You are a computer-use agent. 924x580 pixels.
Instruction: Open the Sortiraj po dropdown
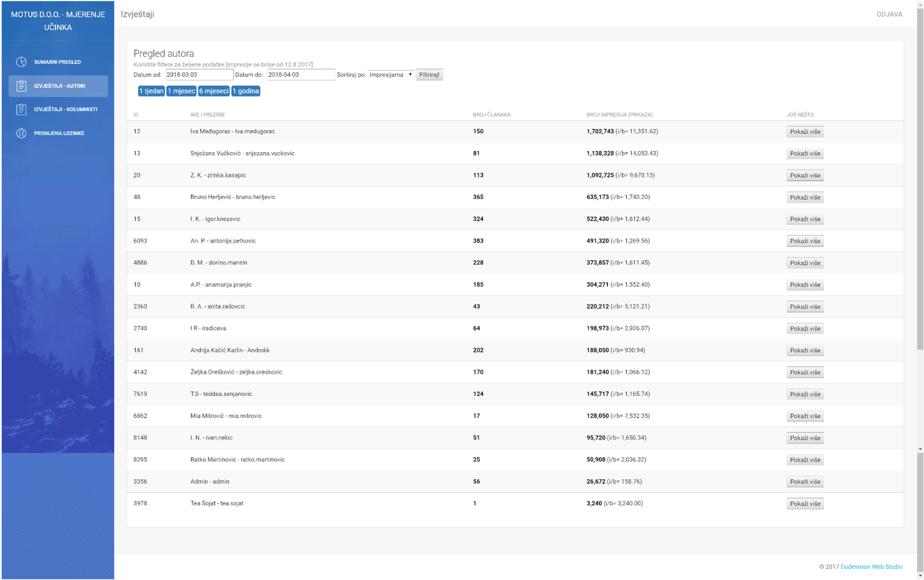[x=391, y=75]
